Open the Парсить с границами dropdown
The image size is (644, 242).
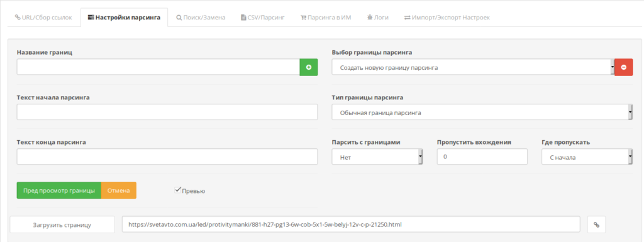coord(377,157)
